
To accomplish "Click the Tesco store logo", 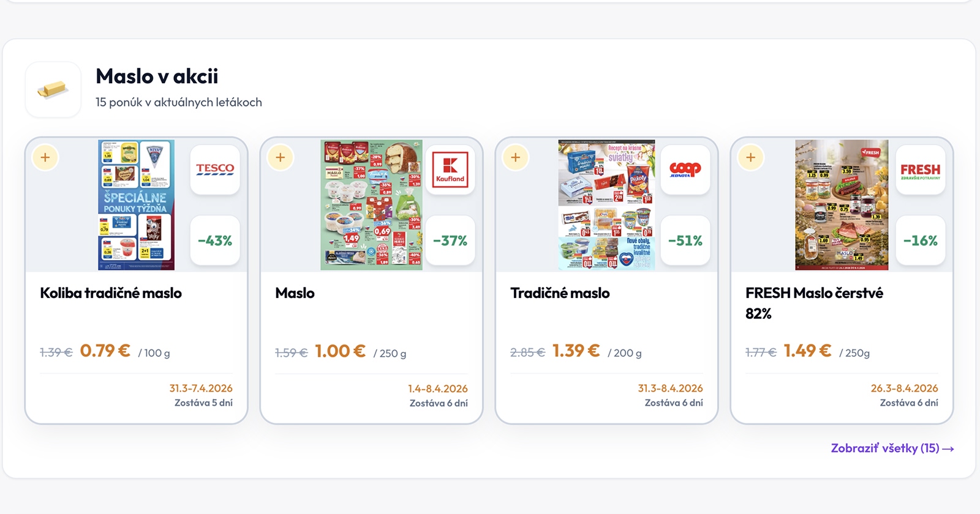I will coord(215,169).
